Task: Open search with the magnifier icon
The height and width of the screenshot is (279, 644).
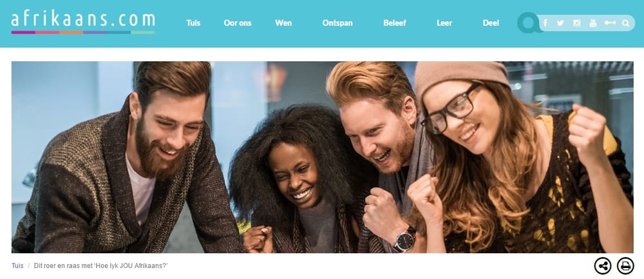Action: 625,23
